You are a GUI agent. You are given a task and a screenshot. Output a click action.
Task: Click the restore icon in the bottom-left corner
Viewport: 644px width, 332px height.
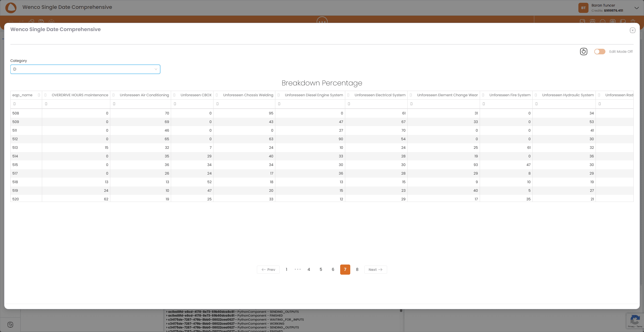pos(10,324)
